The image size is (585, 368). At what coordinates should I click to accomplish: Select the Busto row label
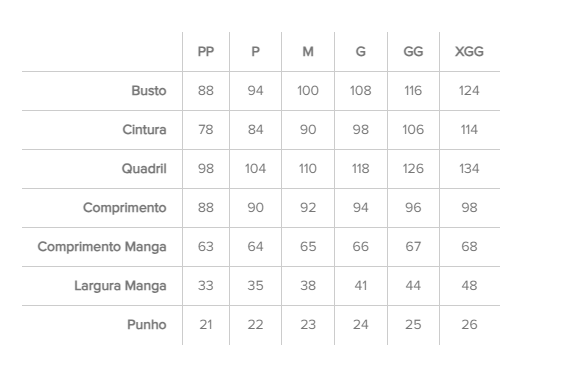click(x=148, y=91)
